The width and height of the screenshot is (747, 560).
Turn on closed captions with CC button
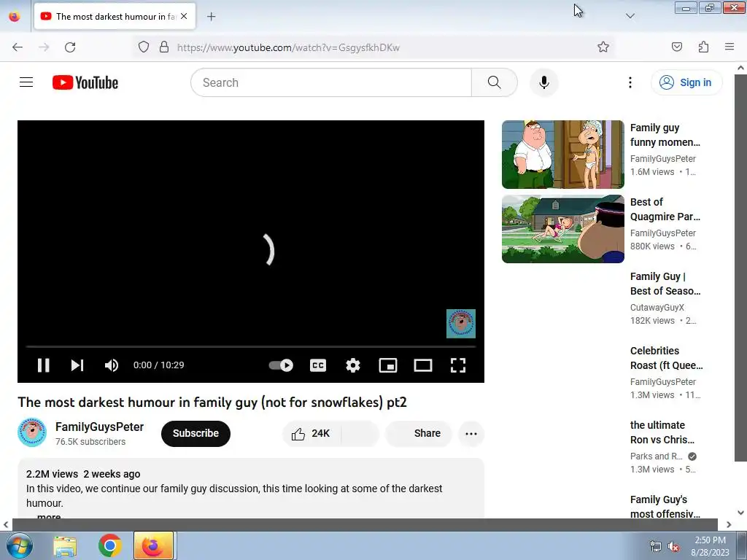pyautogui.click(x=318, y=365)
